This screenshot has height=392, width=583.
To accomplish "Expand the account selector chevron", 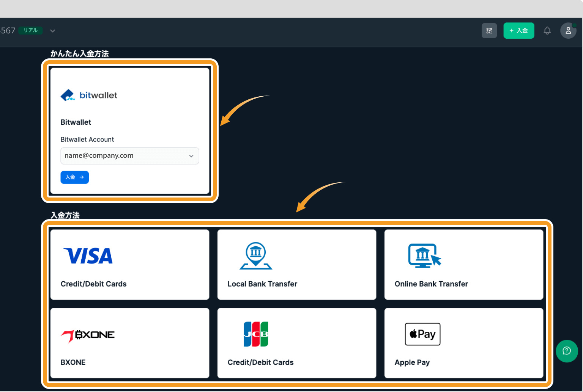I will (x=53, y=31).
